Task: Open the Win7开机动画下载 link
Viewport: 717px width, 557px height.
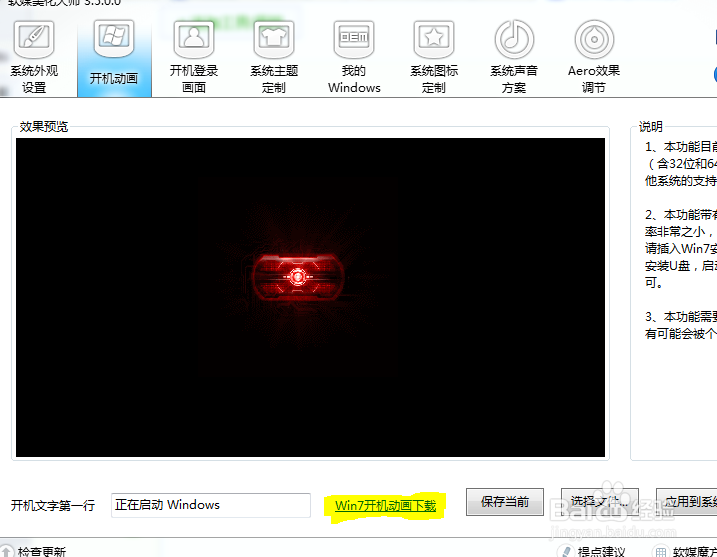Action: (x=385, y=505)
